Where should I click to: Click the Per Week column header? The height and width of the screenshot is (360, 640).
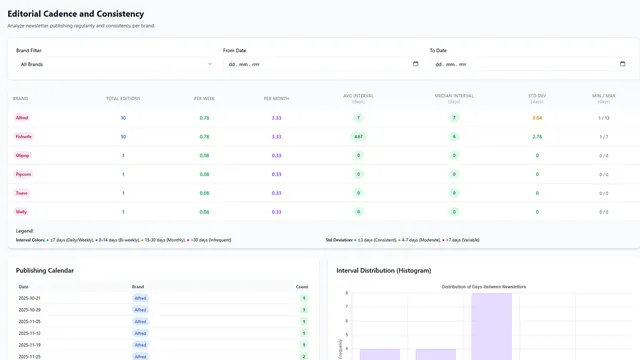coord(204,98)
